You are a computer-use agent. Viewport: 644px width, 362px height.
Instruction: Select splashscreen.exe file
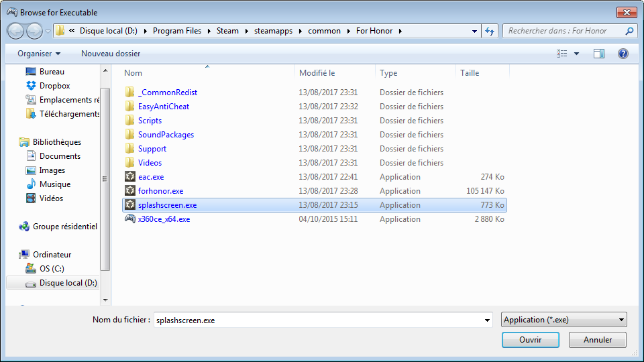(315, 205)
